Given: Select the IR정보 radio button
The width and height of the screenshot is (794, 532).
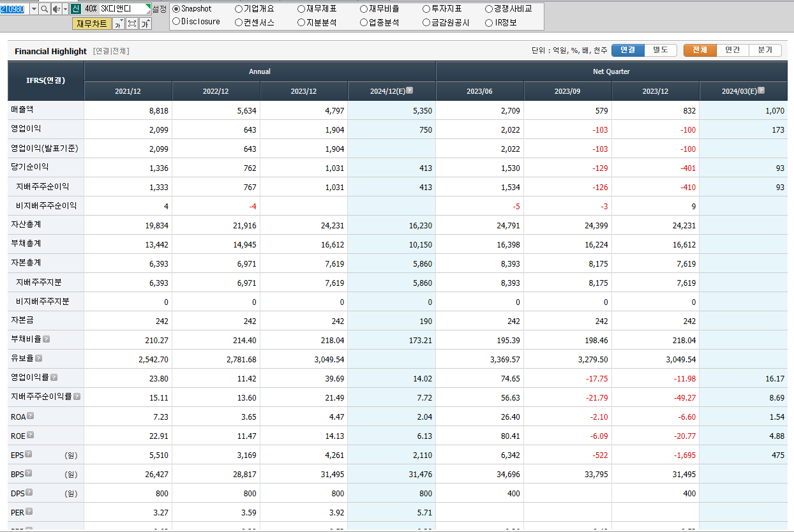Looking at the screenshot, I should (489, 22).
